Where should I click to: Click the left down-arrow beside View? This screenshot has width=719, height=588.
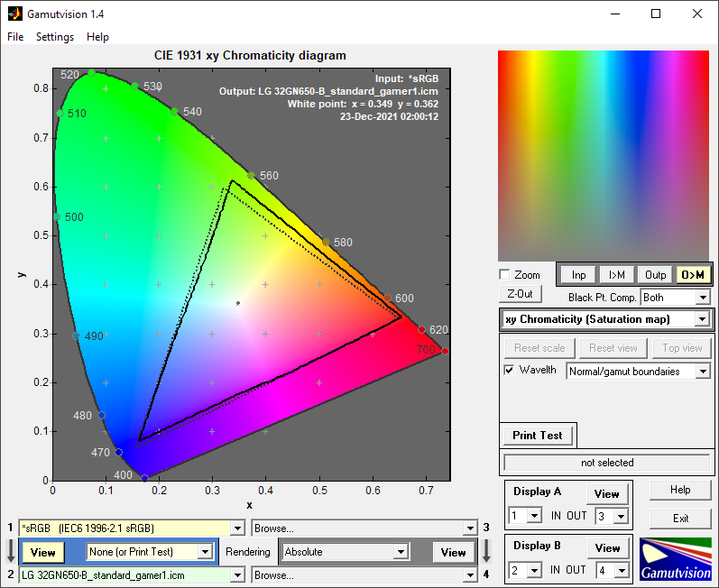coord(9,551)
